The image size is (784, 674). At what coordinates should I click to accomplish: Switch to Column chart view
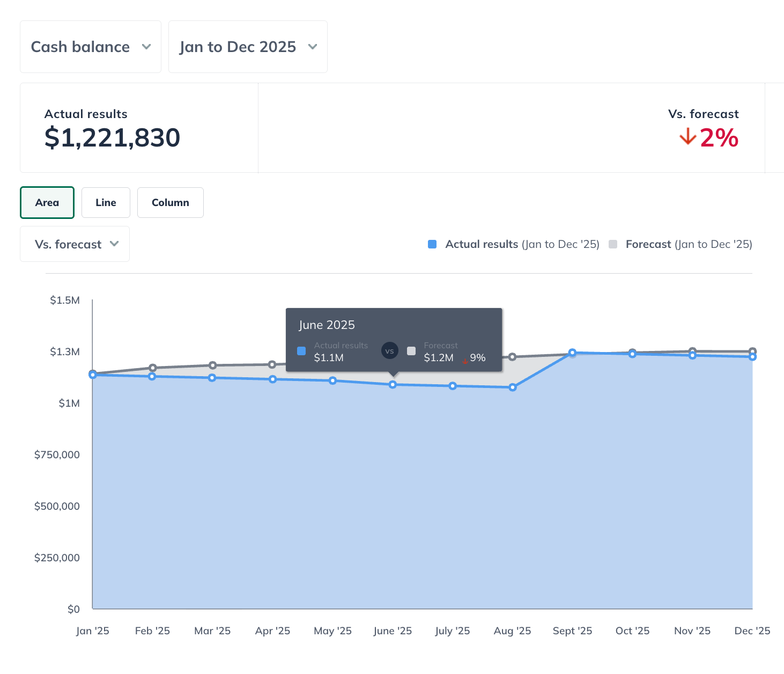point(170,202)
